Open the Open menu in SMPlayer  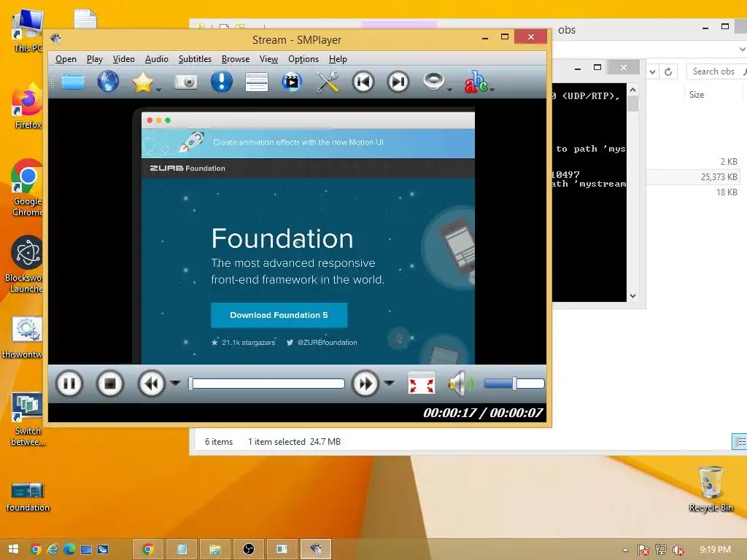tap(66, 59)
